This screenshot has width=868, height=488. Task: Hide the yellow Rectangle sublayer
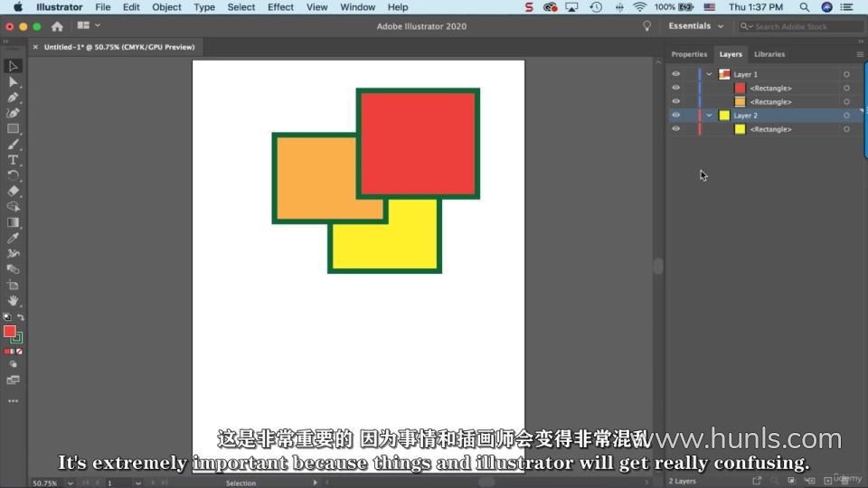676,129
